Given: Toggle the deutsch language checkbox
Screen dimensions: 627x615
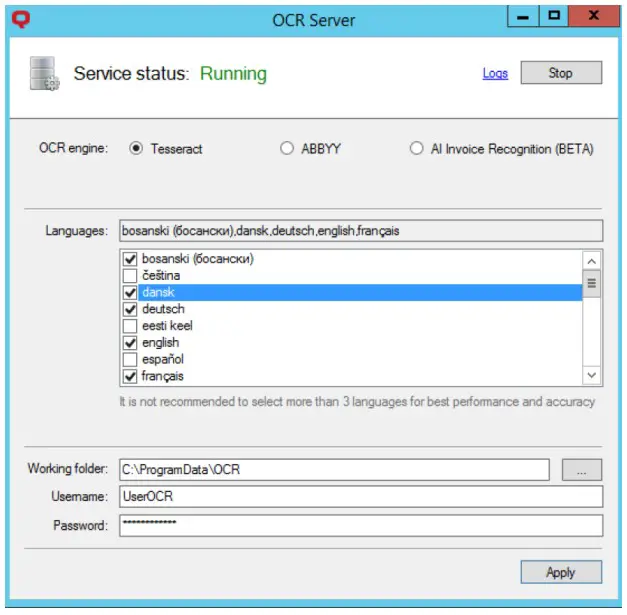Looking at the screenshot, I should (130, 309).
